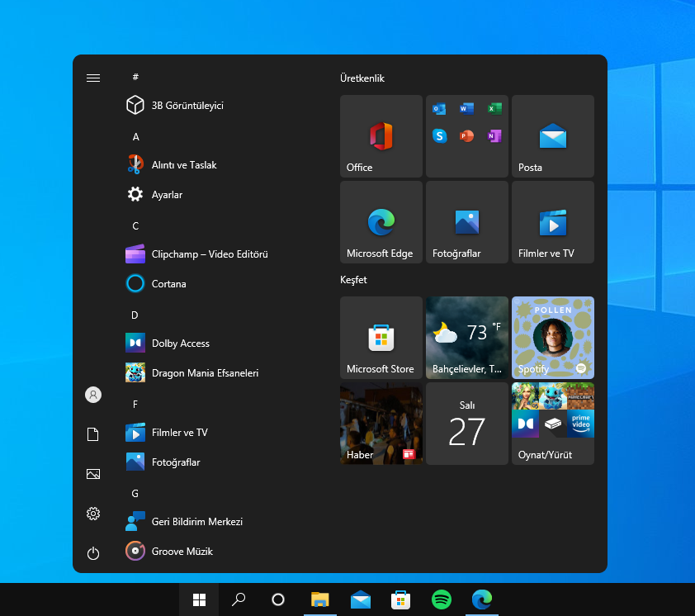Image resolution: width=695 pixels, height=616 pixels.
Task: Jump to the letter A section header
Action: pos(136,137)
